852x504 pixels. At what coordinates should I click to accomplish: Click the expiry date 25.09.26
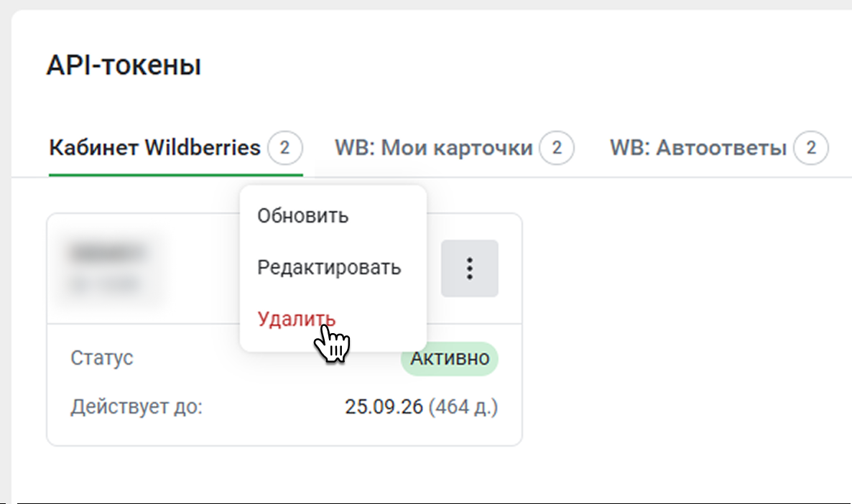click(384, 408)
